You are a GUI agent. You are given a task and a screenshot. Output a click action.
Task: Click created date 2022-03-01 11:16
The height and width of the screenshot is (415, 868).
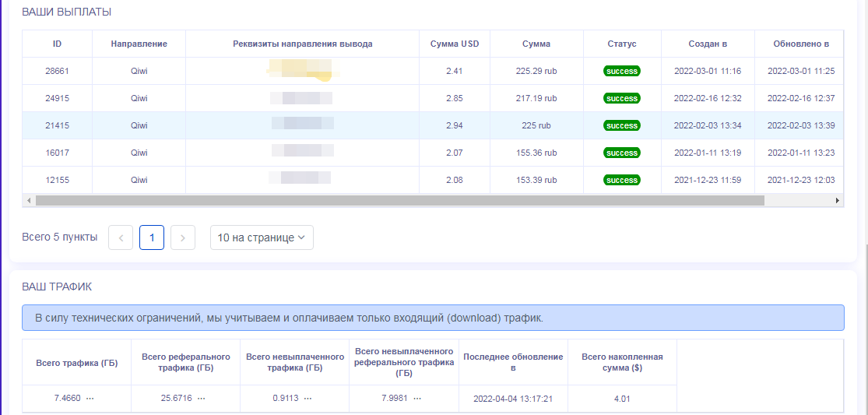[x=708, y=71]
